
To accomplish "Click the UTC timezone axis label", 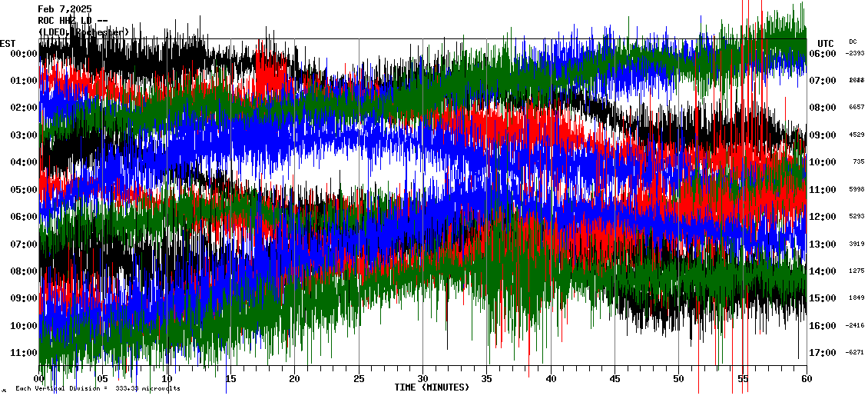I will tap(826, 43).
